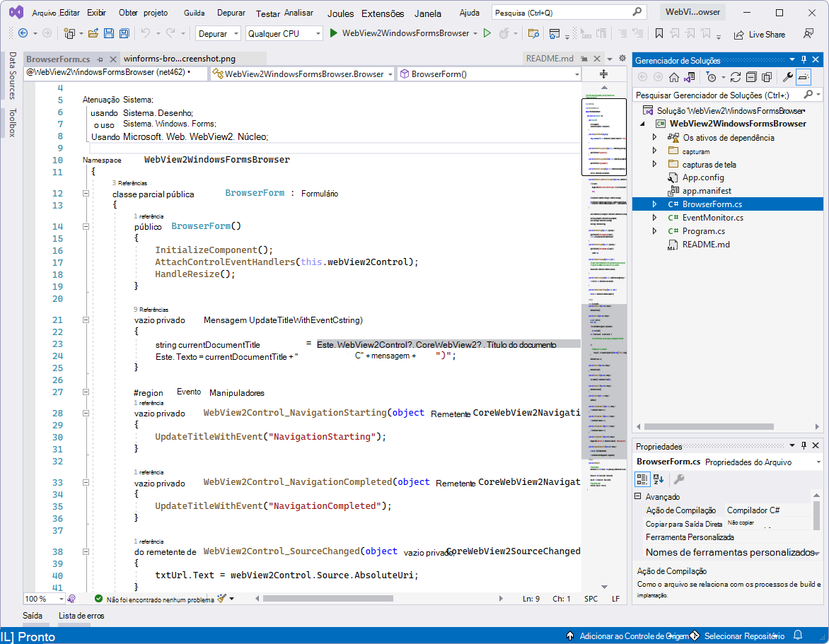Expand the BrowserForm.cs node in Solution Explorer
Image resolution: width=829 pixels, height=644 pixels.
click(x=654, y=204)
